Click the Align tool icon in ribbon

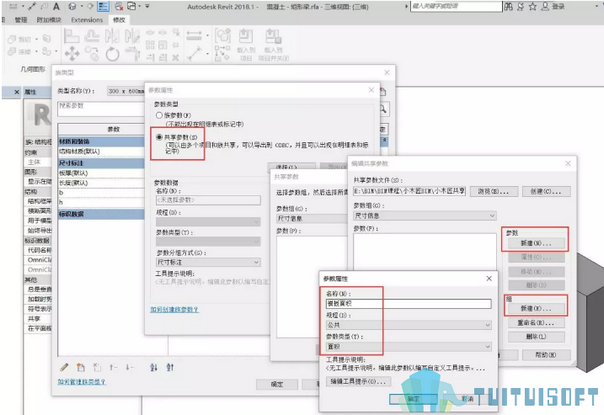pos(72,36)
